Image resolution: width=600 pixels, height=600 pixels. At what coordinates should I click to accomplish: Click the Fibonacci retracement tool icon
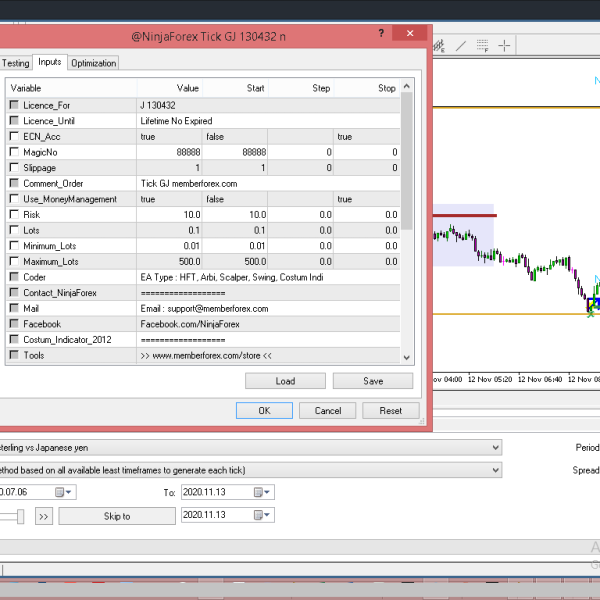click(x=483, y=45)
